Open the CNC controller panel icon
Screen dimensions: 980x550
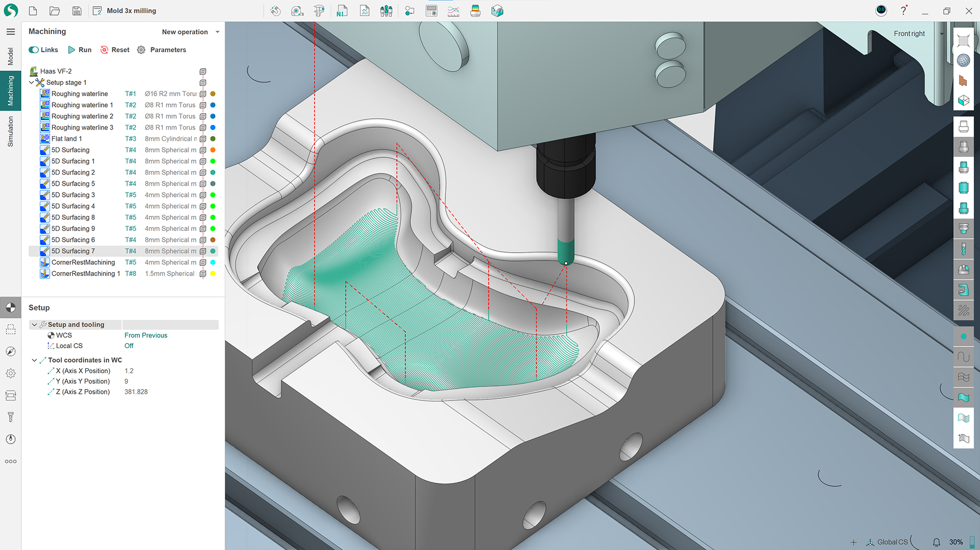[431, 11]
